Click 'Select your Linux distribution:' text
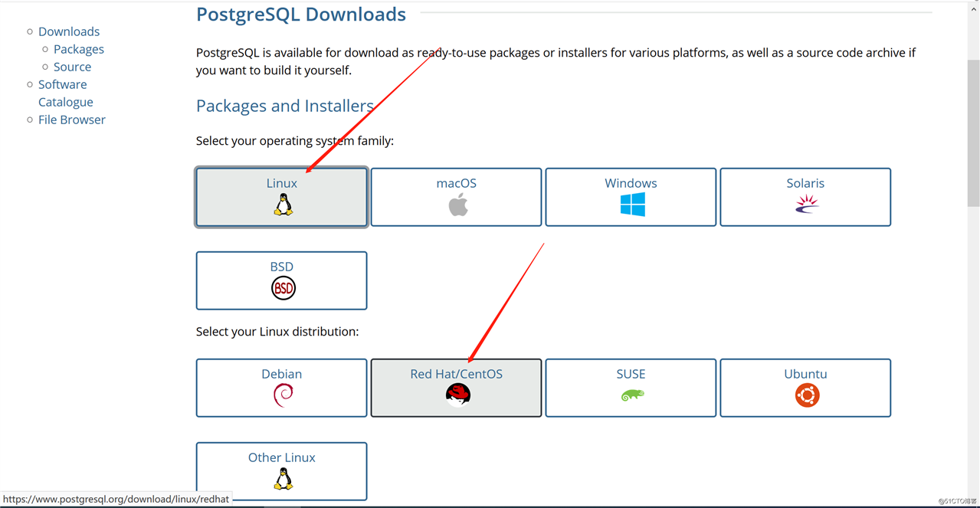 click(x=277, y=332)
